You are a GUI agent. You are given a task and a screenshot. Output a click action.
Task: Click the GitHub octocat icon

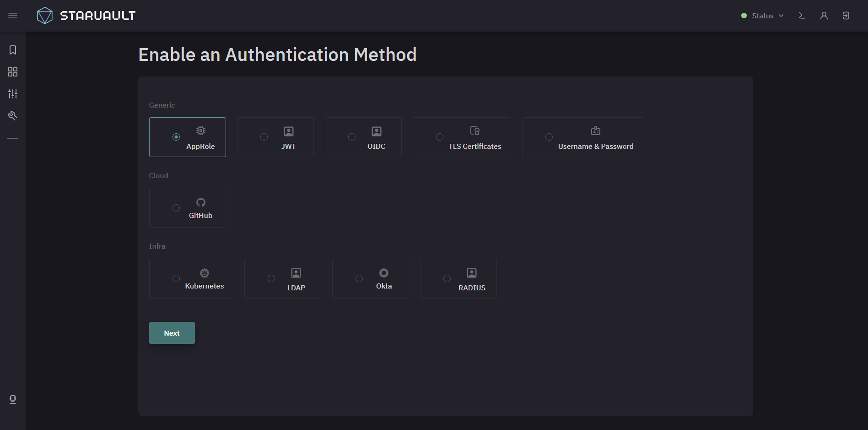pyautogui.click(x=201, y=202)
